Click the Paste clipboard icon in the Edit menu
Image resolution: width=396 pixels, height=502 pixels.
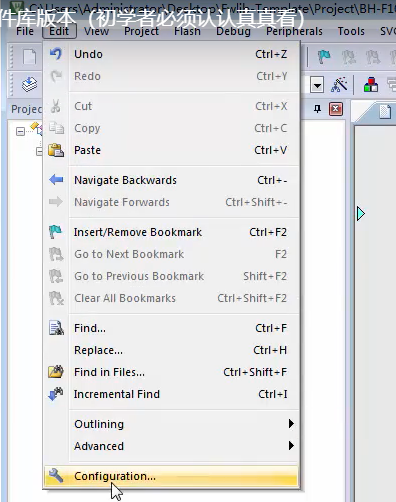[56, 150]
